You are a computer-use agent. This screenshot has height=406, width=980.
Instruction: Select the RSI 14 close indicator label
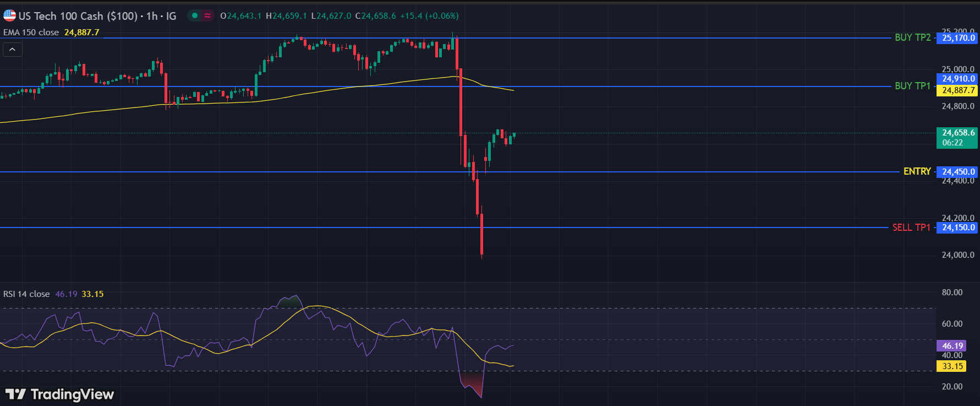(x=26, y=294)
